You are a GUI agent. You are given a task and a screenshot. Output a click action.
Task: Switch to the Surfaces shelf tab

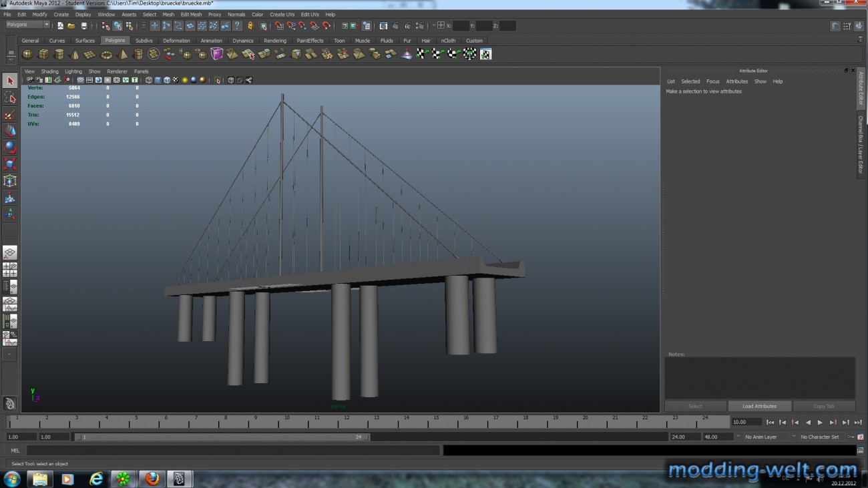85,41
